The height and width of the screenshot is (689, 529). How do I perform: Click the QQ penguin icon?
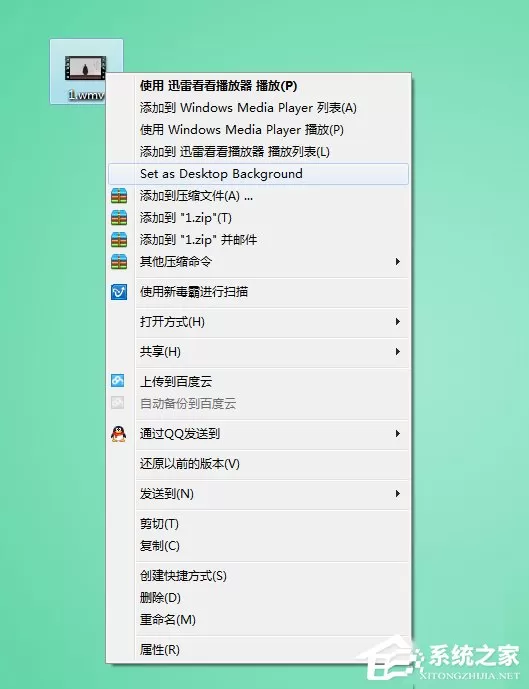click(119, 434)
